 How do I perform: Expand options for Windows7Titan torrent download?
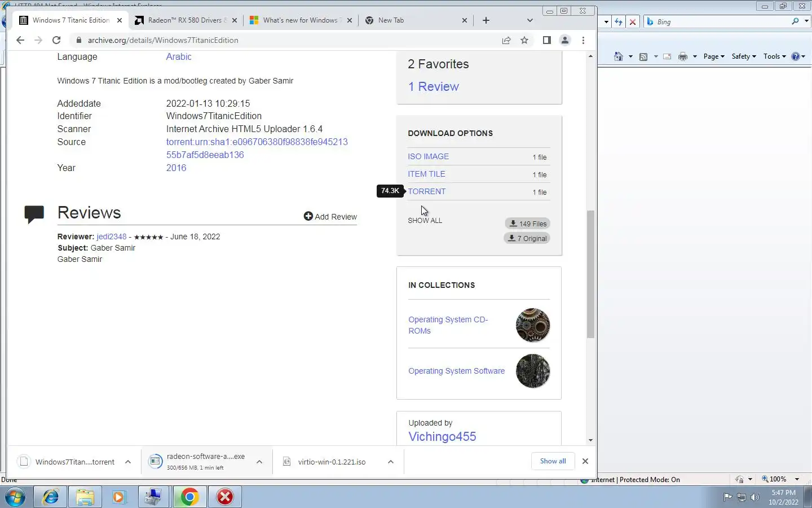pyautogui.click(x=128, y=462)
